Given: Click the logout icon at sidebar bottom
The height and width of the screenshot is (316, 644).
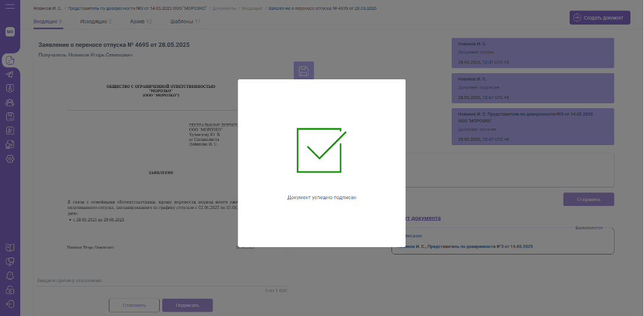Looking at the screenshot, I should 10,304.
